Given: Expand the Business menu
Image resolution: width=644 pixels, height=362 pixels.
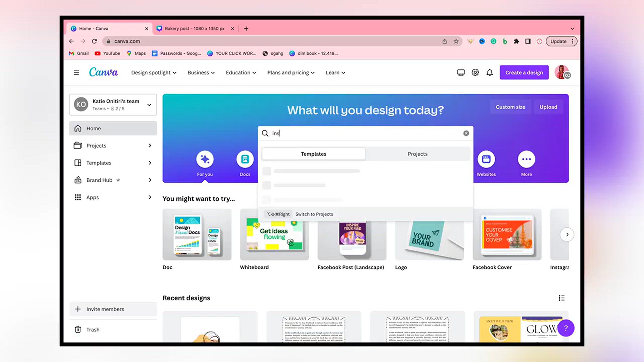Looking at the screenshot, I should click(201, 73).
